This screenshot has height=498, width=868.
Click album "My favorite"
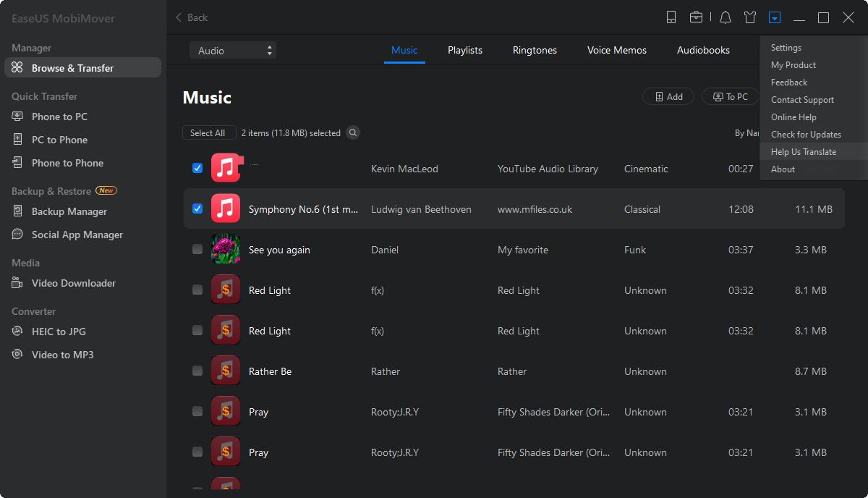click(x=523, y=250)
